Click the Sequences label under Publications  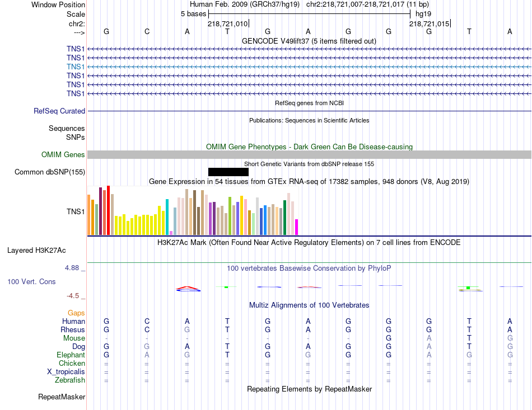tap(67, 129)
